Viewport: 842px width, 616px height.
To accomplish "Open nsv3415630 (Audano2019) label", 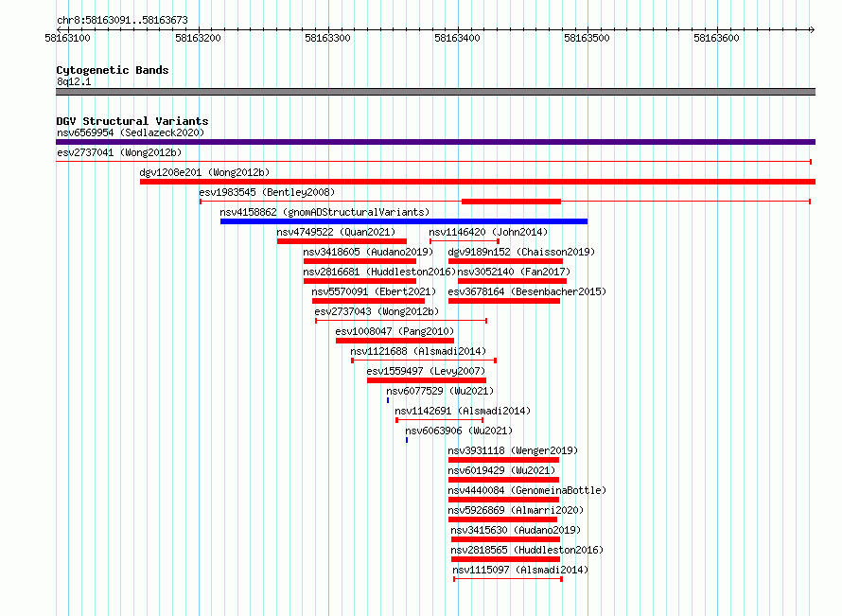I will point(516,530).
